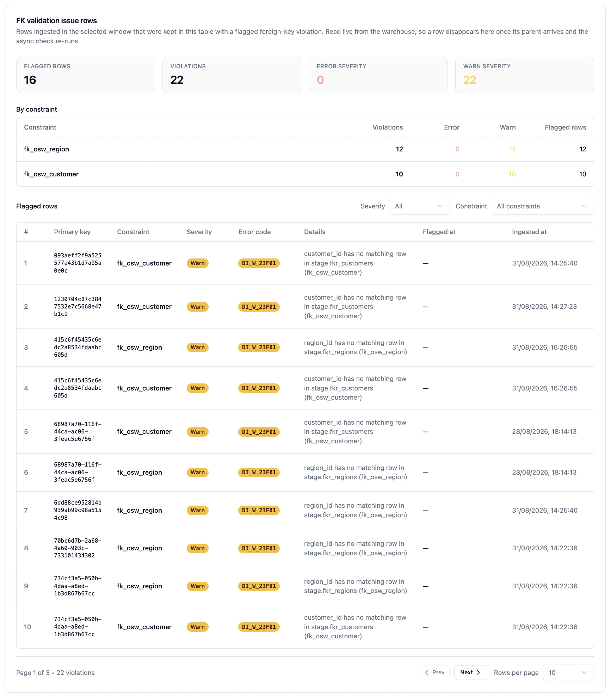Viewport: 611px width, 700px height.
Task: Select the fk_osw_customer constraint summary row
Action: 305,174
